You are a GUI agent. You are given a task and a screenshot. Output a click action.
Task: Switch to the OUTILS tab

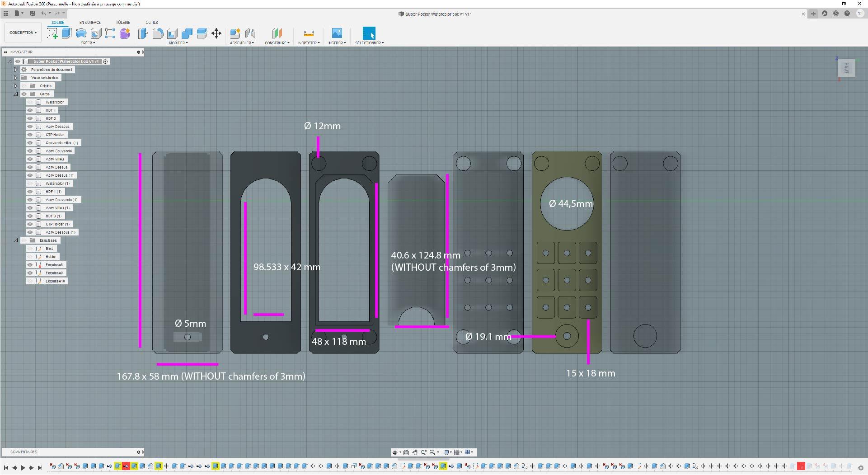pyautogui.click(x=152, y=22)
